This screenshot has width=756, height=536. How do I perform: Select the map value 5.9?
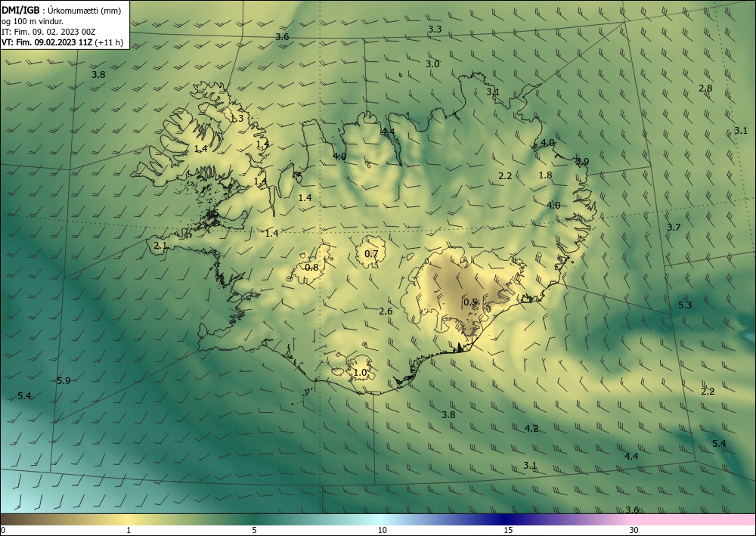click(64, 381)
